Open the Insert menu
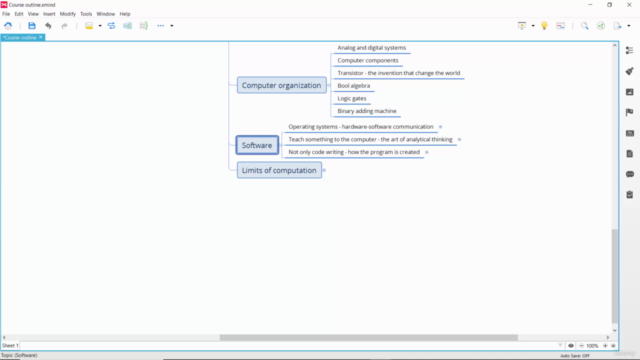640x360 pixels. [49, 14]
